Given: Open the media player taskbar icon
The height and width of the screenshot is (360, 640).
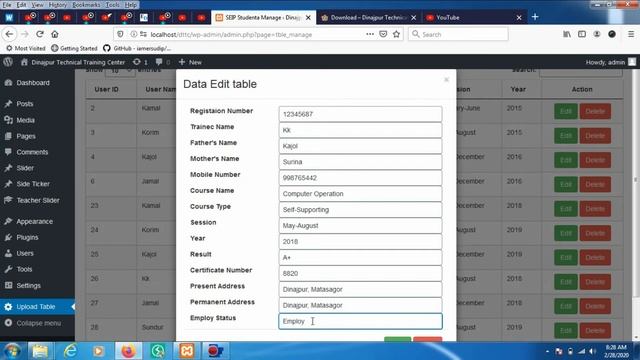Looking at the screenshot, I should 98,351.
